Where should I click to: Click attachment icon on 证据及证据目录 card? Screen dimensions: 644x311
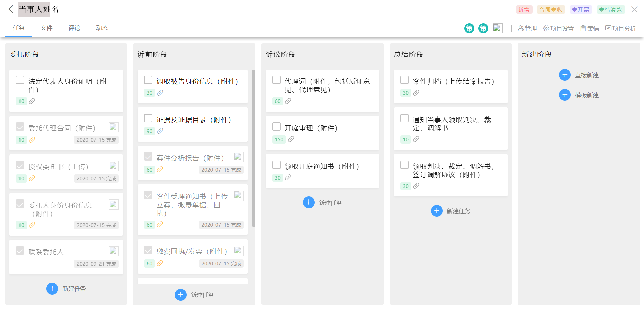(x=160, y=131)
